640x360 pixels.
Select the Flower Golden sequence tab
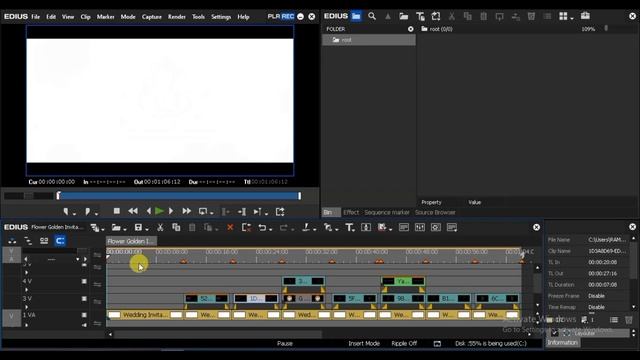[x=131, y=241]
